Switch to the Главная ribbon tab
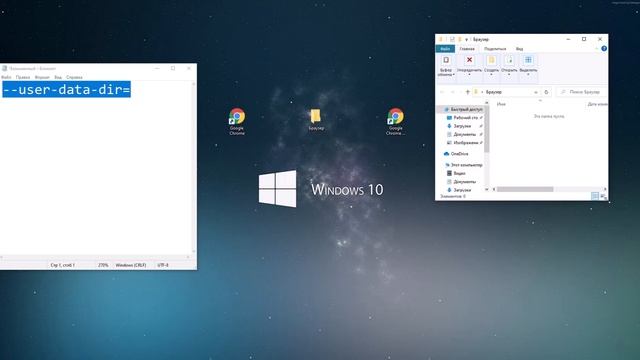 pos(467,49)
